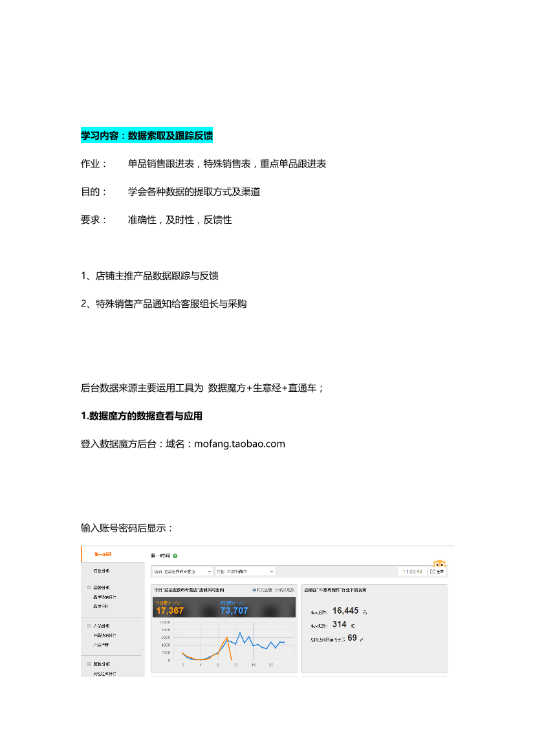Screen dimensions: 535x756
Task: Click the 要求 line 准确性，及时性，反馈性
Action: click(x=157, y=220)
